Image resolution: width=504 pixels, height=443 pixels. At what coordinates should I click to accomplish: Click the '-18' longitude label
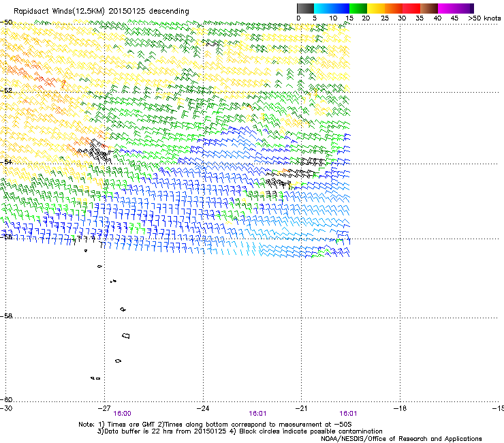400,408
